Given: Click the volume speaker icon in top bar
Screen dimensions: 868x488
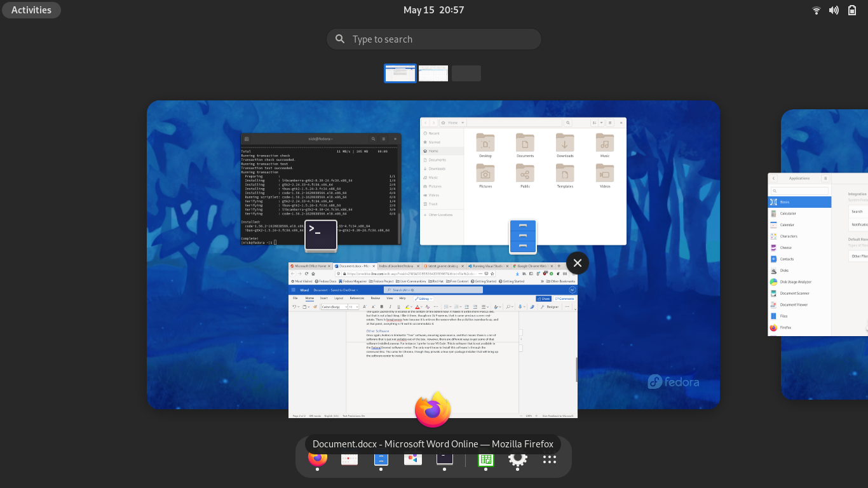Looking at the screenshot, I should (x=834, y=10).
